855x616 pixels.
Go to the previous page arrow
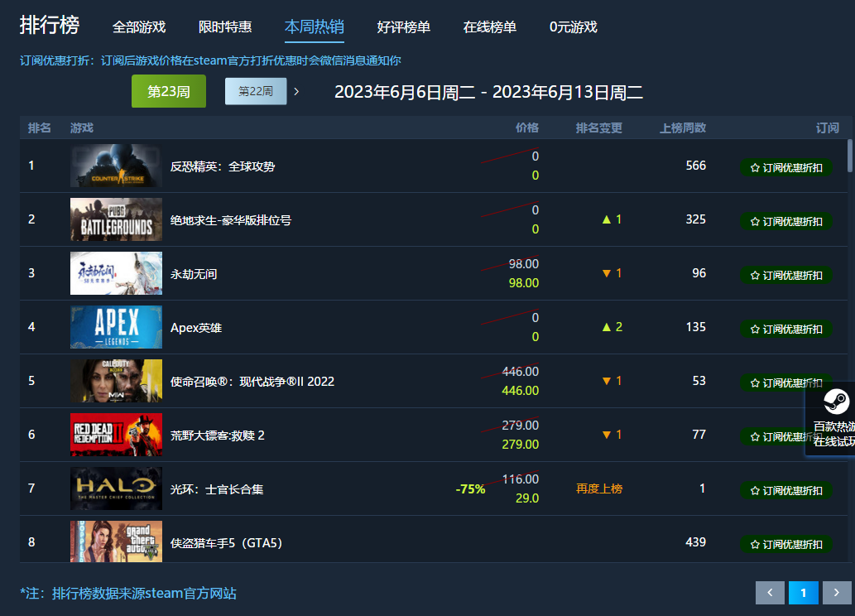(770, 593)
